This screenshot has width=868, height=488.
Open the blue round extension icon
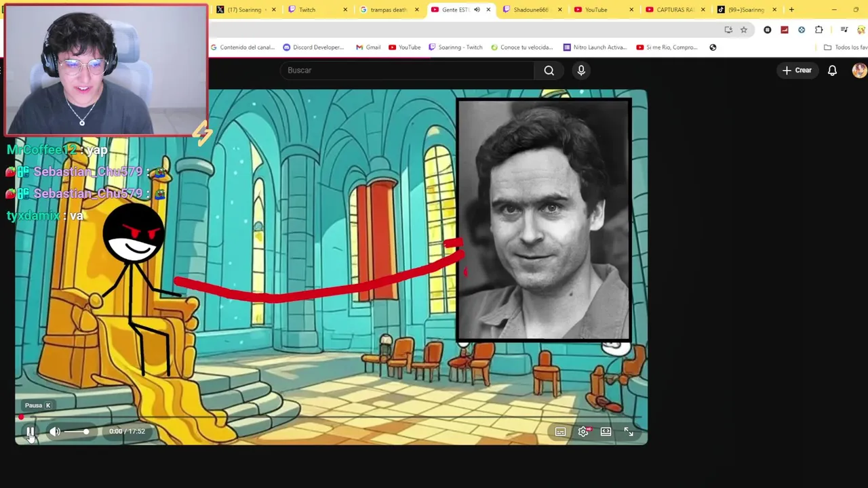pyautogui.click(x=802, y=30)
